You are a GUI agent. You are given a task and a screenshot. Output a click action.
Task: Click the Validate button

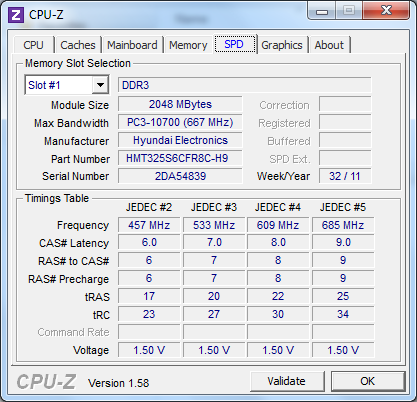(286, 381)
